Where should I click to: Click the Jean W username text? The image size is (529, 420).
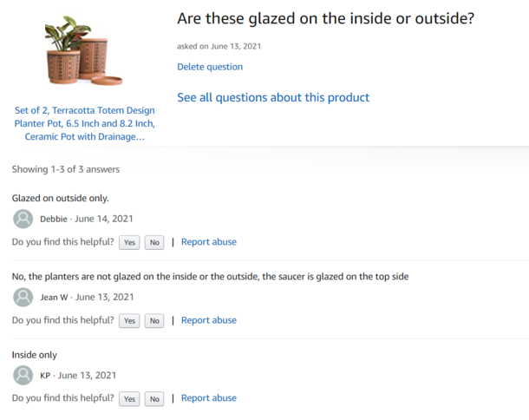click(x=54, y=298)
